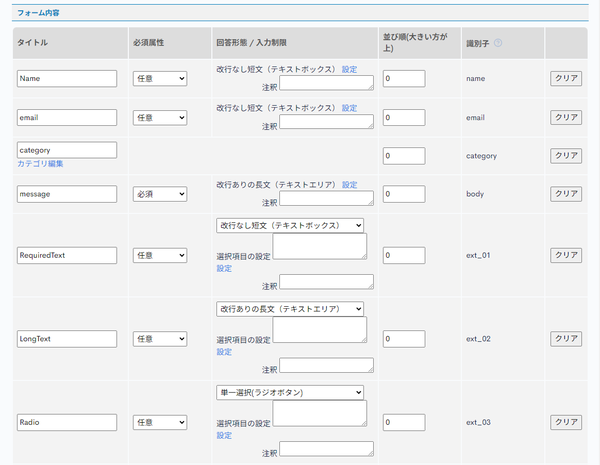Open required-attribute dropdown for Name row

tap(160, 78)
